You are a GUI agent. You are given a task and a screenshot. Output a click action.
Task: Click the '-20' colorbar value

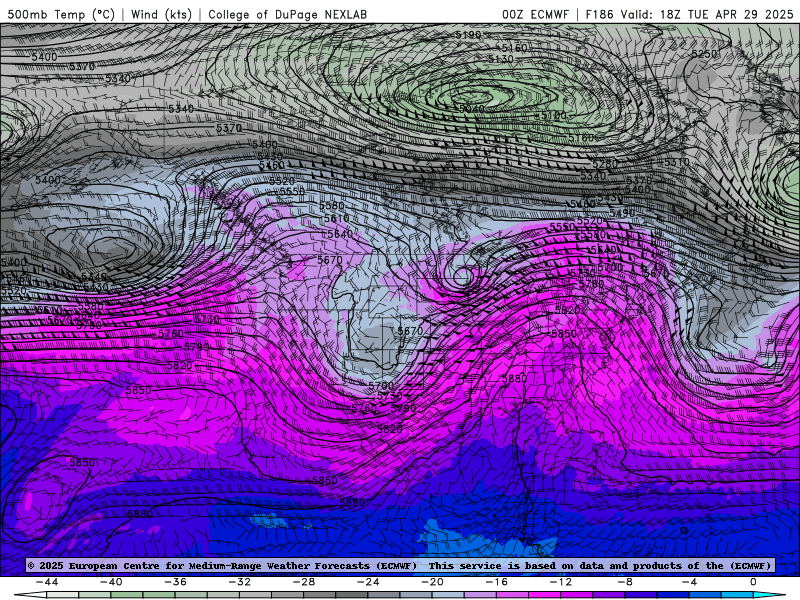tap(432, 582)
